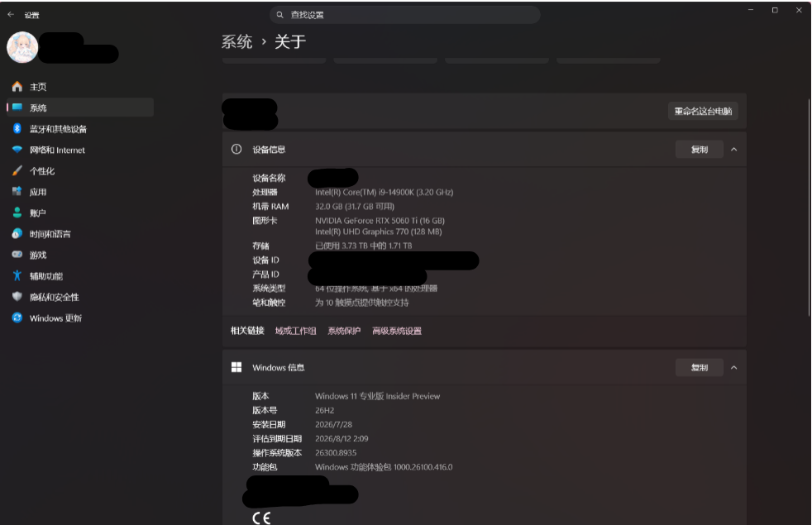The height and width of the screenshot is (525, 812).
Task: Select 隐私和安全性 menu label
Action: coord(55,297)
